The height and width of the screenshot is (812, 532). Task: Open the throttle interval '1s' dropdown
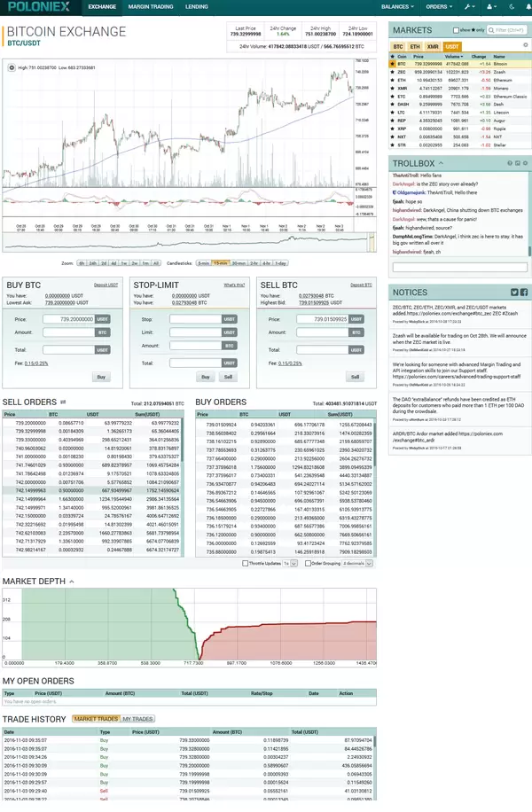click(290, 564)
